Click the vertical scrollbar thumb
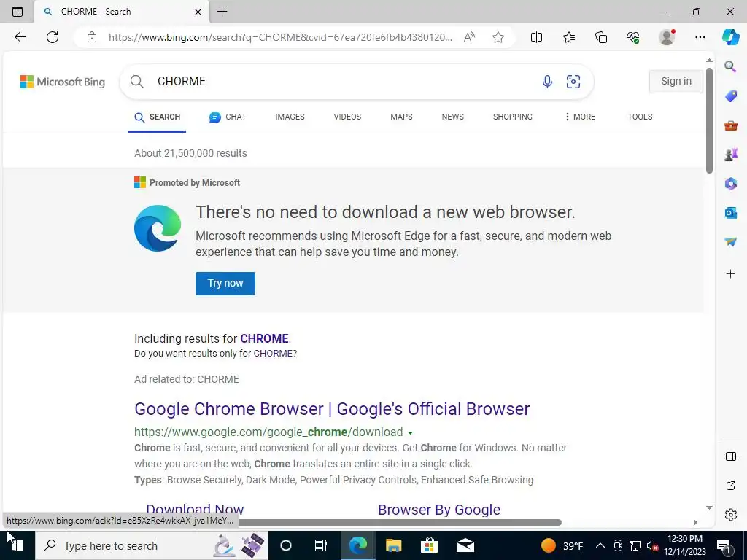This screenshot has height=560, width=747. (x=709, y=120)
